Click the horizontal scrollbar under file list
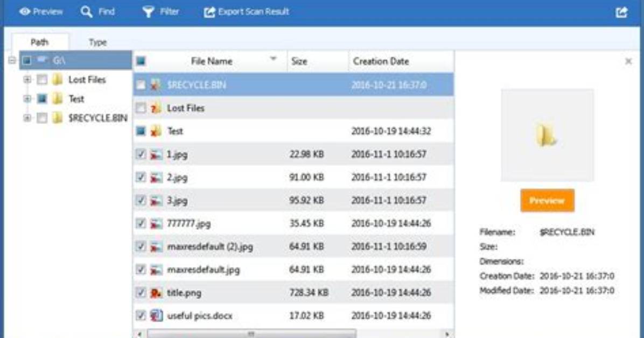The height and width of the screenshot is (338, 644). 251,334
